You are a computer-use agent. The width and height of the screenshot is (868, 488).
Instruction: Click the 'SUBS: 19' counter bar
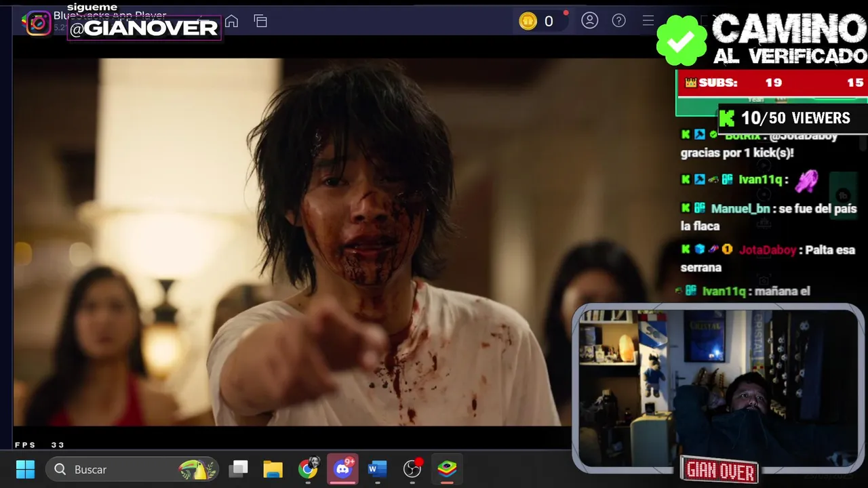pyautogui.click(x=772, y=83)
